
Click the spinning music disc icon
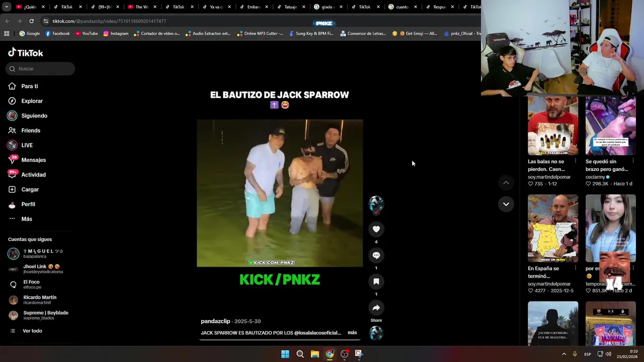[376, 333]
